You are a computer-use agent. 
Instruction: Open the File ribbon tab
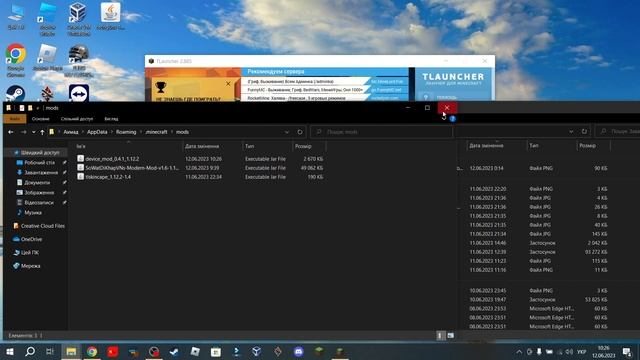tap(15, 119)
